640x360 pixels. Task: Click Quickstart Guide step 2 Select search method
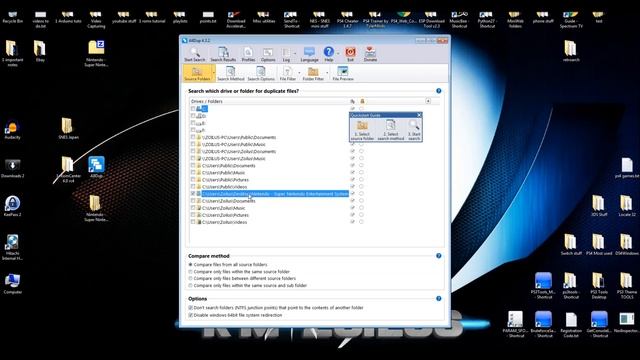(x=391, y=130)
